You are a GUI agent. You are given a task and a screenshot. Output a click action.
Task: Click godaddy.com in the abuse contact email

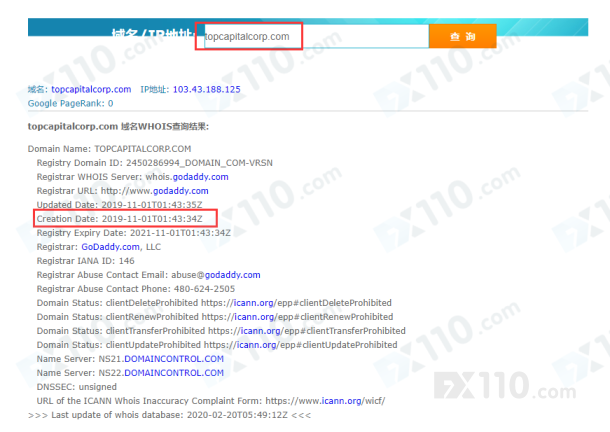click(234, 274)
